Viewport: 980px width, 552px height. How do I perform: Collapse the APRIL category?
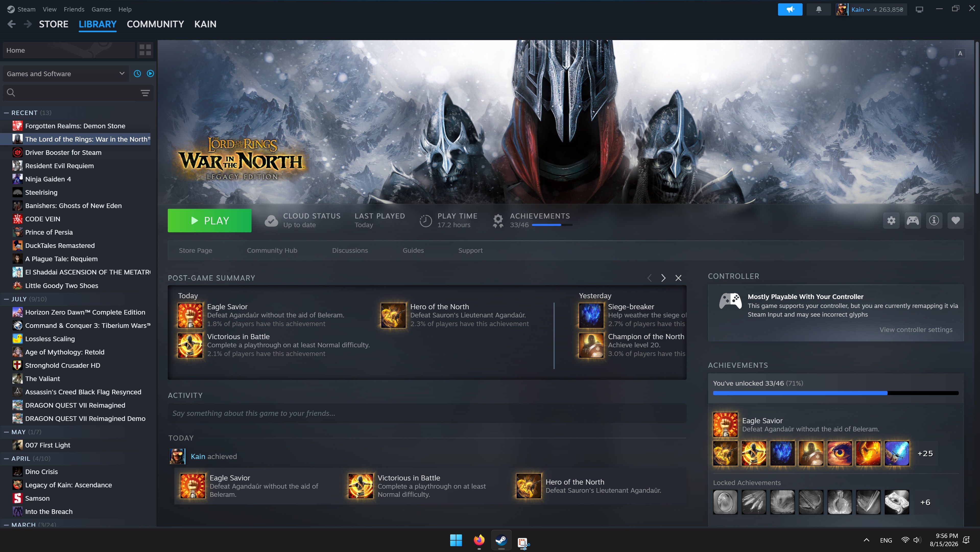click(6, 459)
